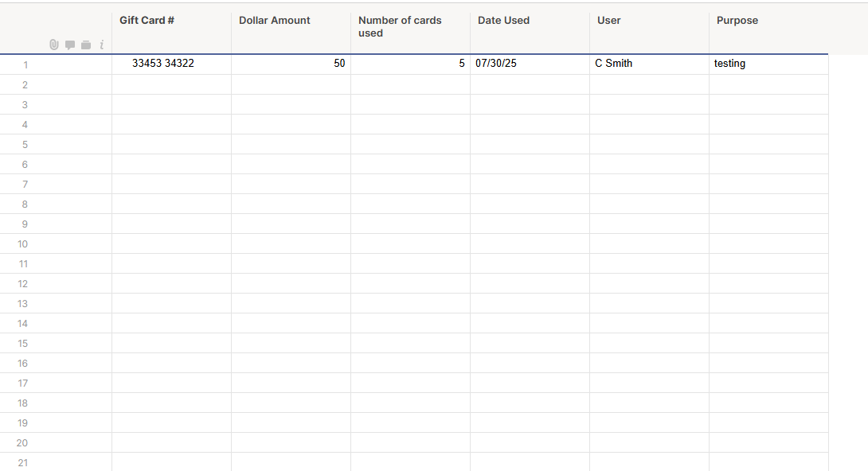Click the attachments paperclip icon in header

point(53,45)
